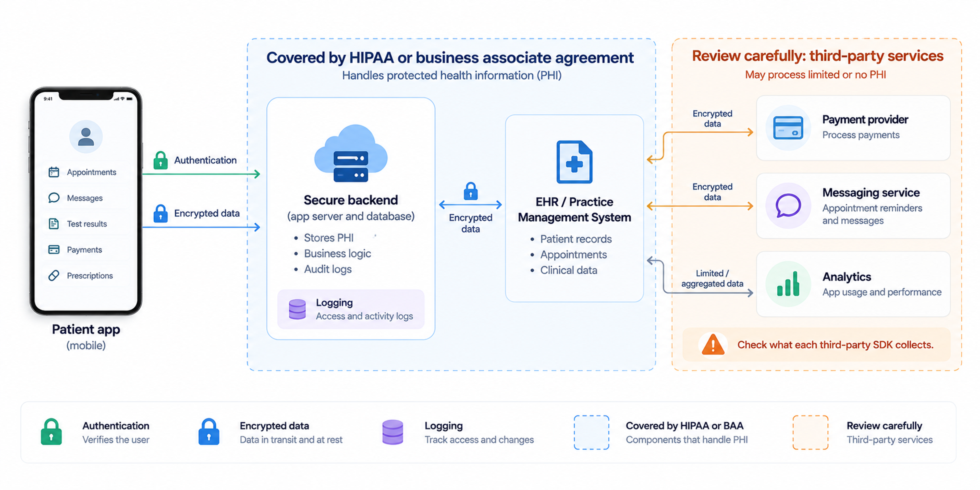Click the green Authentication lock beside arrow
Viewport: 980px width, 490px height.
click(x=161, y=160)
